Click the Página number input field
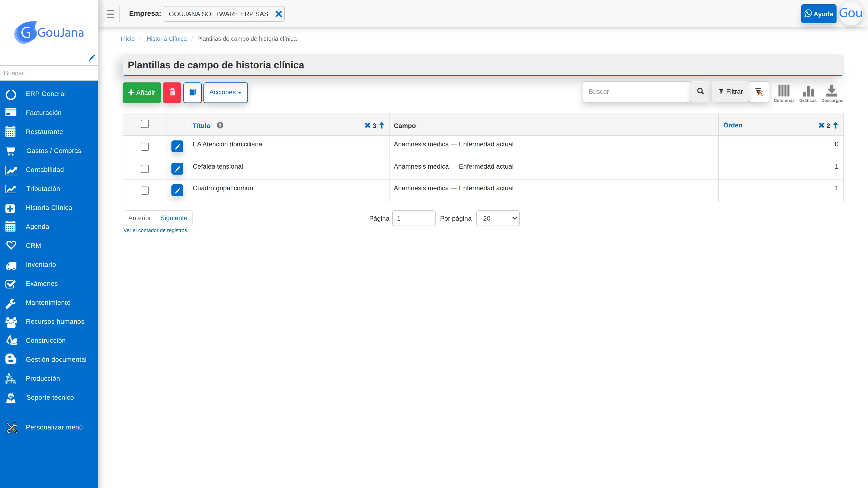 click(x=414, y=218)
